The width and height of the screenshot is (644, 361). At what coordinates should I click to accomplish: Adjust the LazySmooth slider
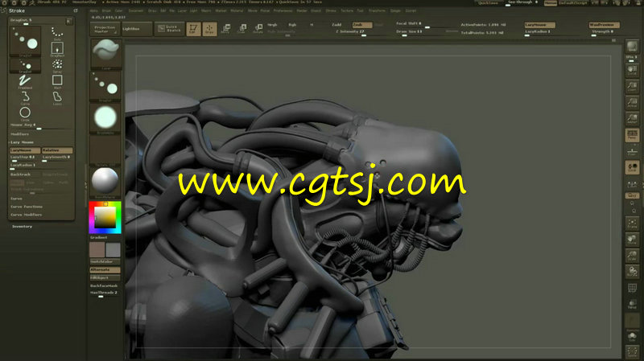point(56,158)
